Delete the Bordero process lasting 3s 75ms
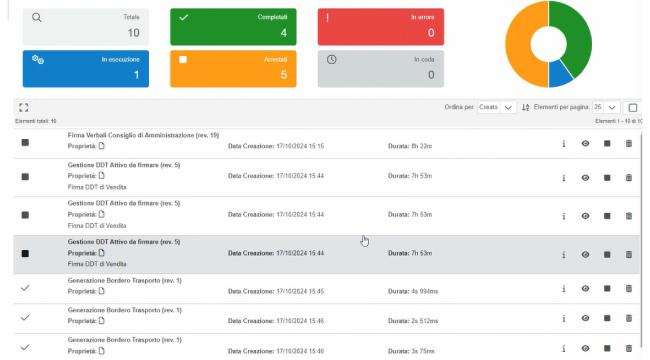Screen dimensions: 650x360 coord(629,348)
